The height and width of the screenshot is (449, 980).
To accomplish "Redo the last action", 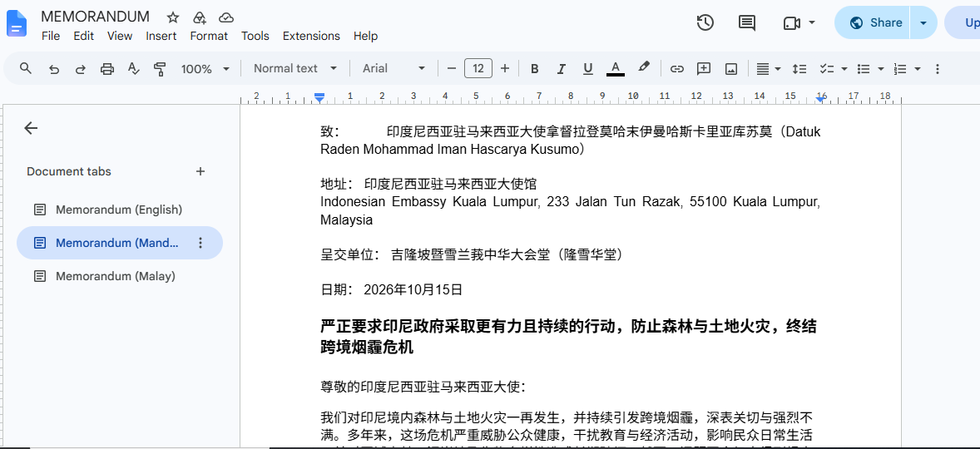I will pos(80,69).
